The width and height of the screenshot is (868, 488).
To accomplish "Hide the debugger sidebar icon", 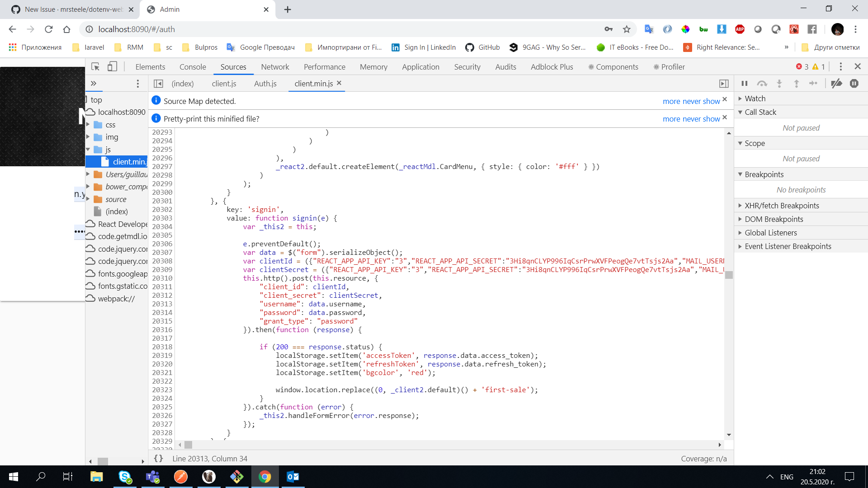I will (x=724, y=84).
